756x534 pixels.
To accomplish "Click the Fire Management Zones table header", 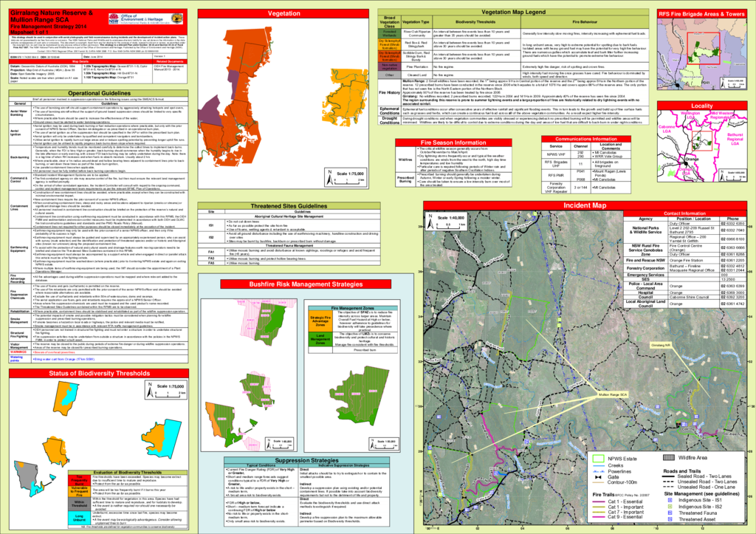I will pos(352,308).
